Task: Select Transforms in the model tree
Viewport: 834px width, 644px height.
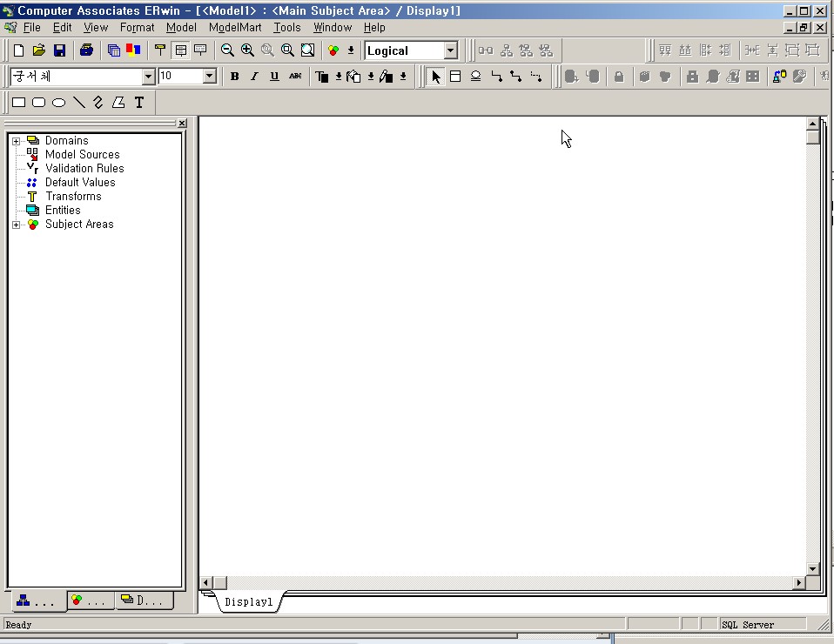Action: 73,196
